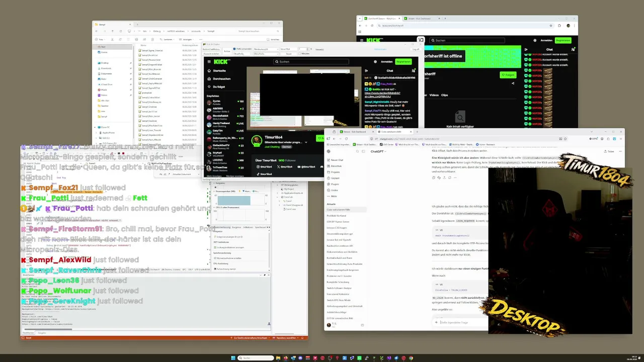
Task: Open the ChatGPT model dropdown
Action: pyautogui.click(x=378, y=151)
